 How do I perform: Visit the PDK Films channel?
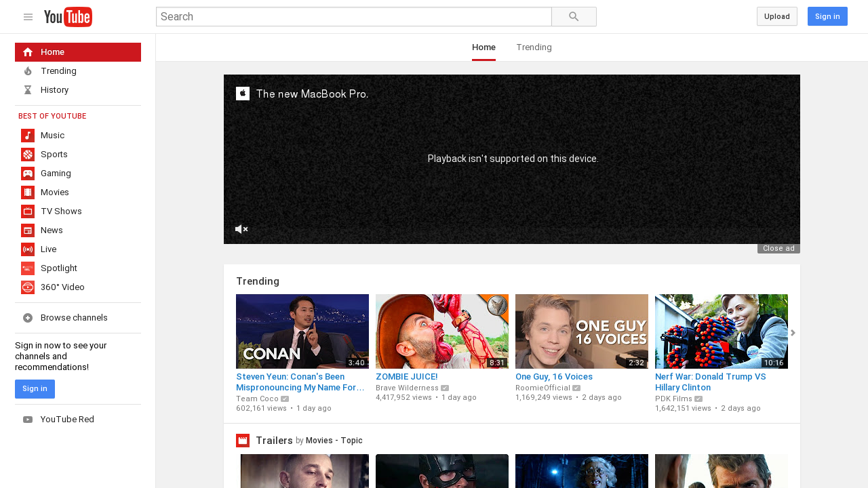click(673, 399)
